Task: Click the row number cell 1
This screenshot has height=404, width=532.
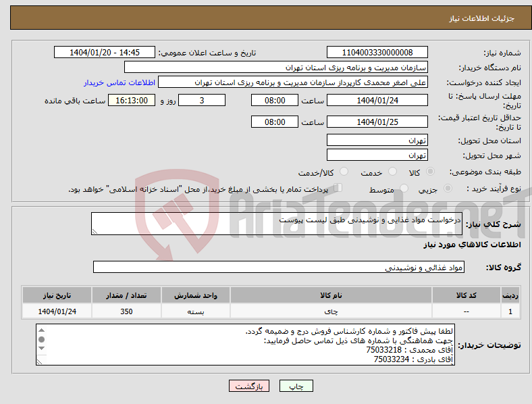Action: click(x=510, y=311)
